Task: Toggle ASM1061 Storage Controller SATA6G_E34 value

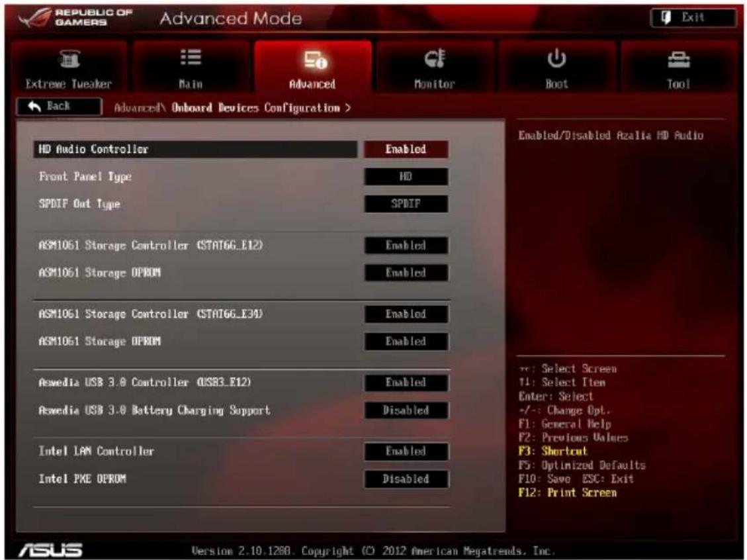Action: [406, 314]
